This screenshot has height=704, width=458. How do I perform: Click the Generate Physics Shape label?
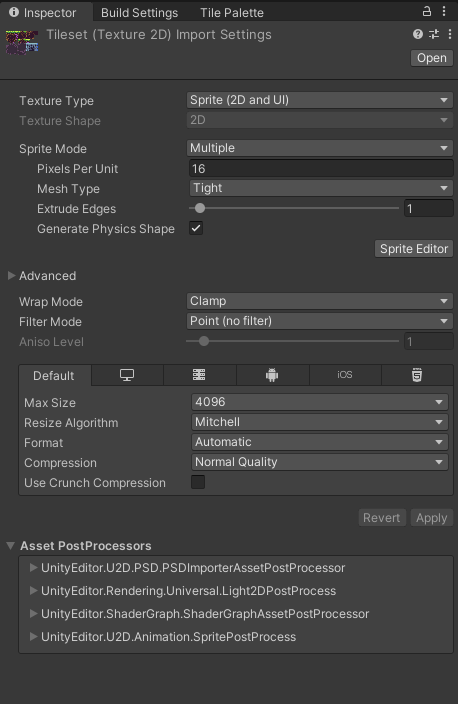[x=106, y=229]
